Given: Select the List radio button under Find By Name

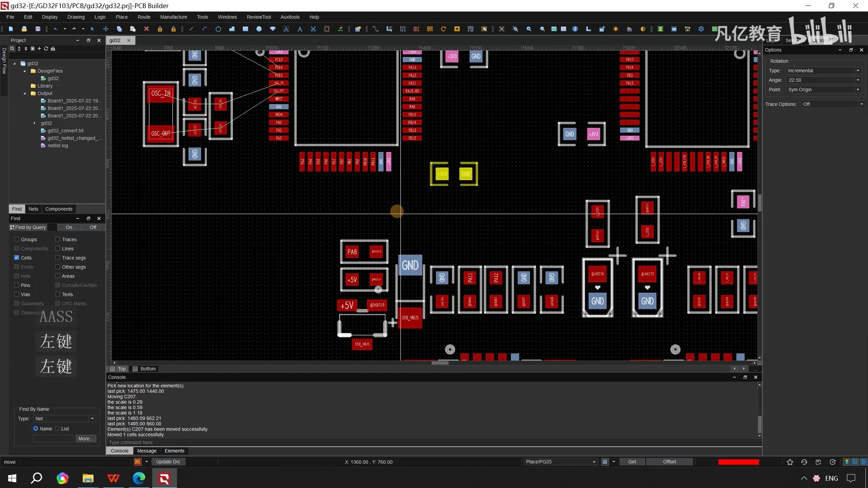Looking at the screenshot, I should pos(57,428).
